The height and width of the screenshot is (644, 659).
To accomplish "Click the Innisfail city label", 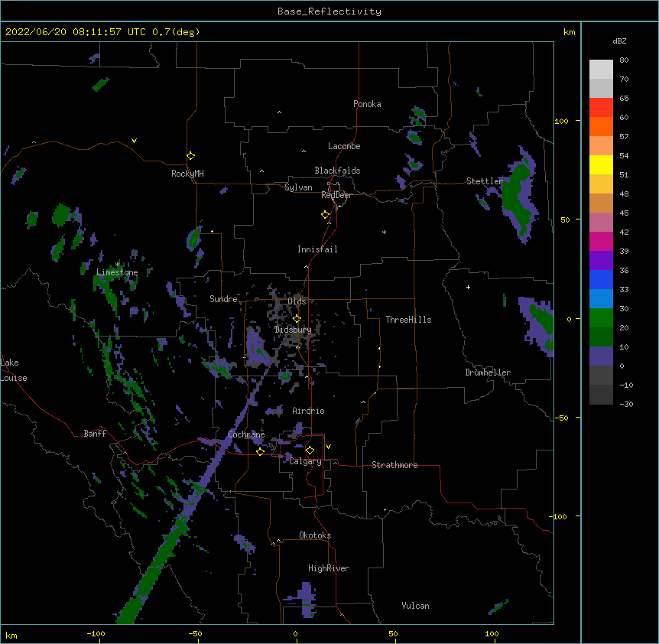I will coord(317,249).
